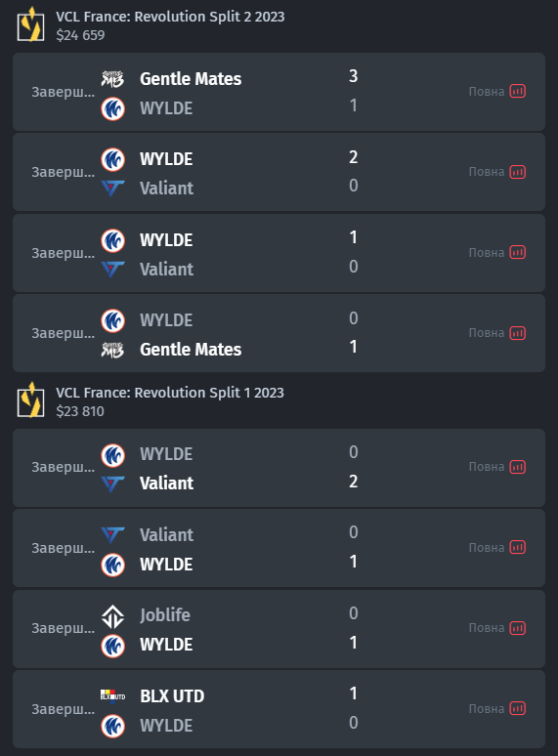
Task: Select Gentle Mates team name with score 3
Action: click(191, 78)
